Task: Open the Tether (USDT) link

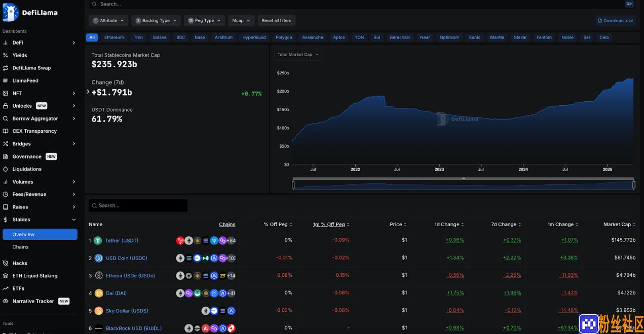Action: click(122, 241)
